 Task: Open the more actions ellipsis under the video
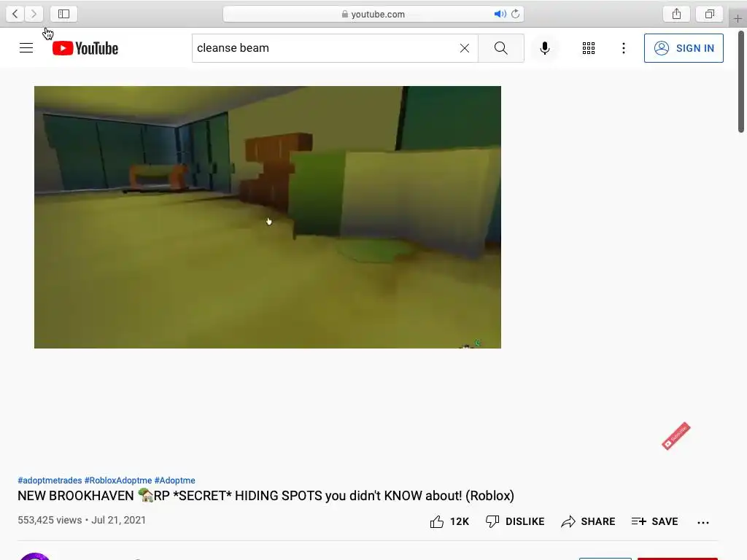tap(703, 522)
